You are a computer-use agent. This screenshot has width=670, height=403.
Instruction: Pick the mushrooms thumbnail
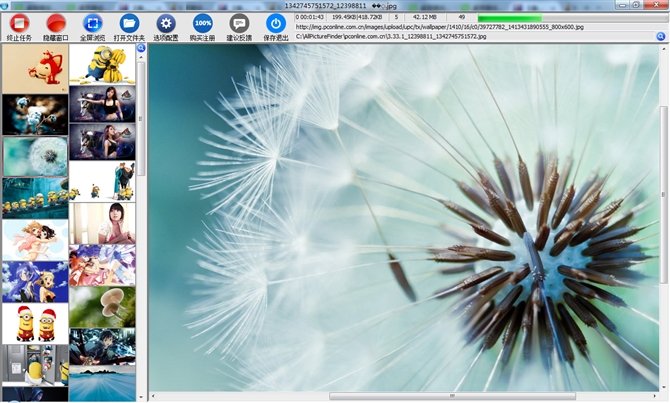click(102, 307)
